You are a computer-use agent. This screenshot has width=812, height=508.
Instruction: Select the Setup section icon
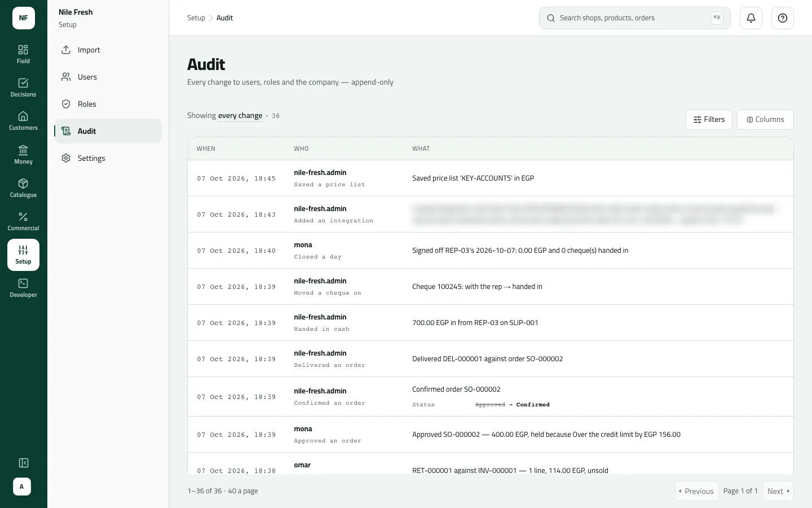coord(23,255)
